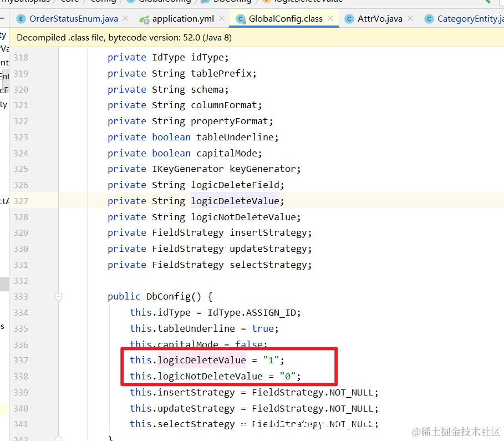Click the AttrVo class file icon

coord(349,19)
